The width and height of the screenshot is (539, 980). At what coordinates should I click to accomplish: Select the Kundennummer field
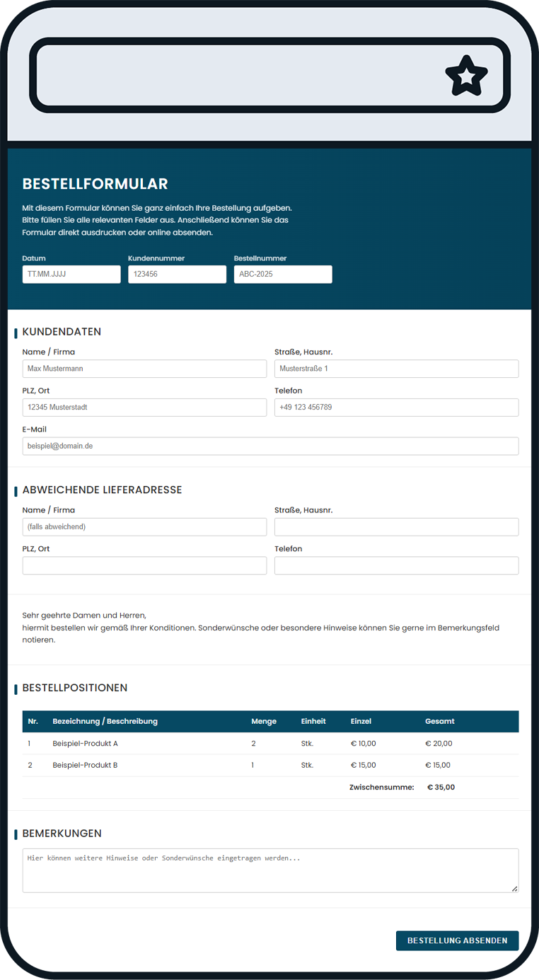click(x=177, y=275)
